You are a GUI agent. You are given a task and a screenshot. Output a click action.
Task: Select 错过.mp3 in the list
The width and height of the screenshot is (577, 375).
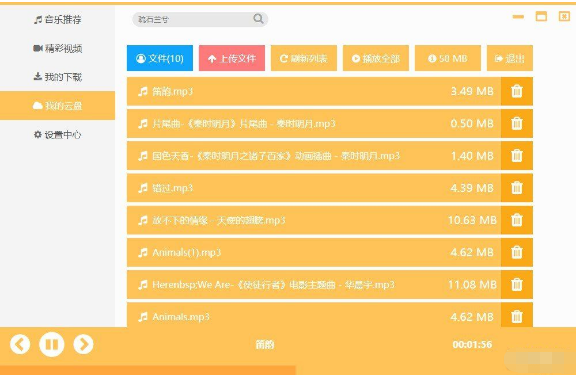pos(314,188)
